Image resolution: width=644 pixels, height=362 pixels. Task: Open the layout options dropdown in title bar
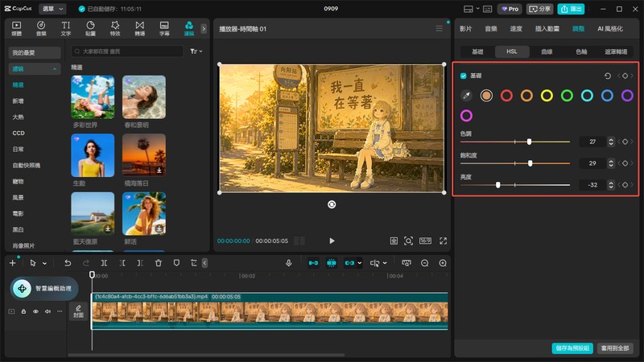pos(477,9)
